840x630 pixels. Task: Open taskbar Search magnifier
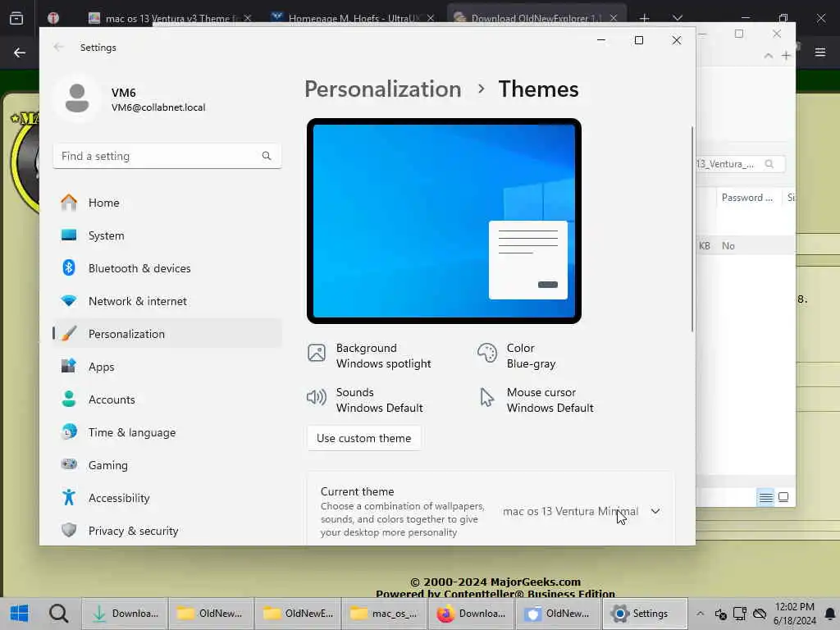click(58, 614)
